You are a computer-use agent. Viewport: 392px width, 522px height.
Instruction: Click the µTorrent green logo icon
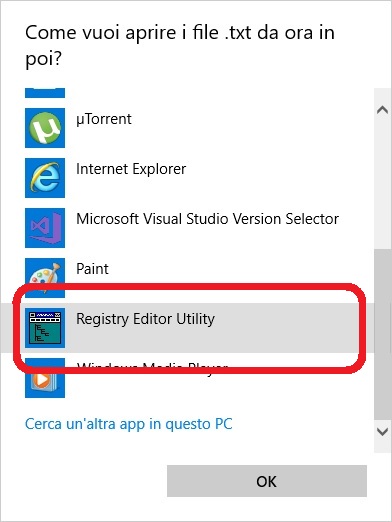(45, 128)
